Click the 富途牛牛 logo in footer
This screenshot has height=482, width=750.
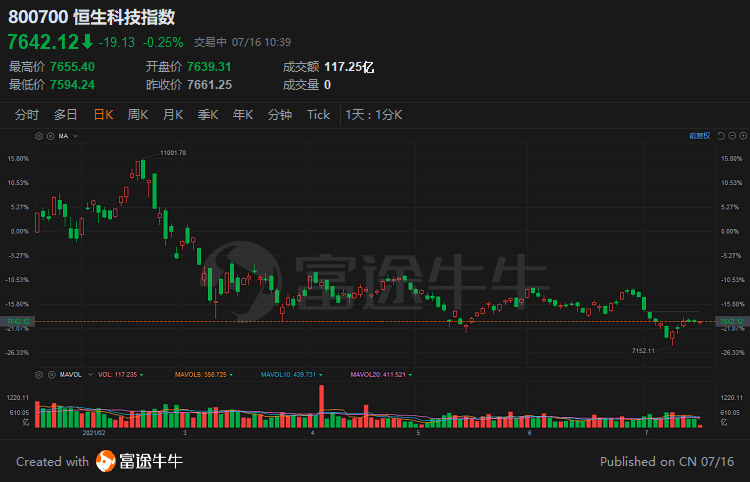pyautogui.click(x=139, y=461)
